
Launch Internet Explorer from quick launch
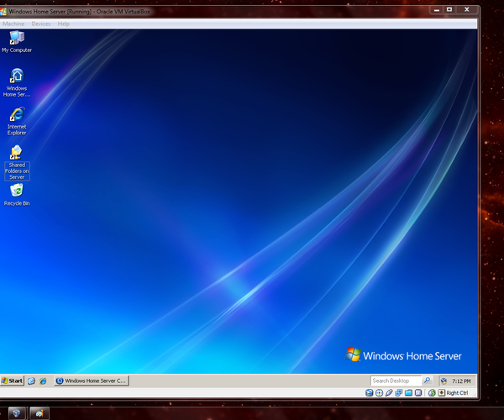(x=43, y=381)
